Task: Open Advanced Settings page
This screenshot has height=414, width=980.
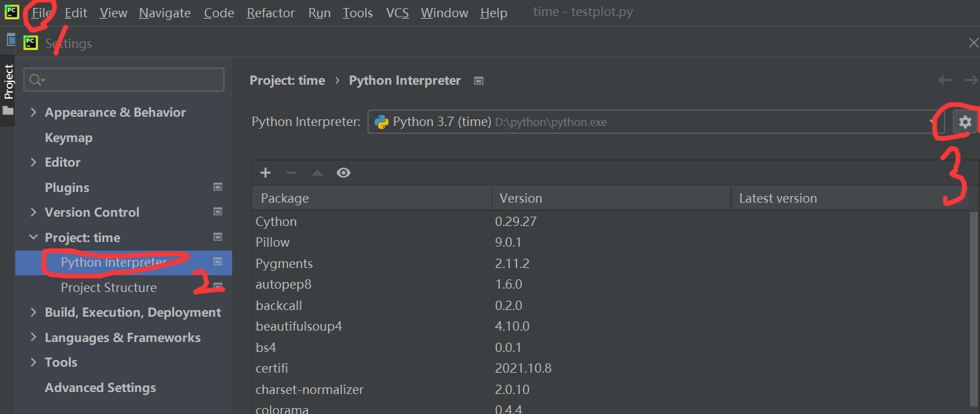Action: coord(100,387)
